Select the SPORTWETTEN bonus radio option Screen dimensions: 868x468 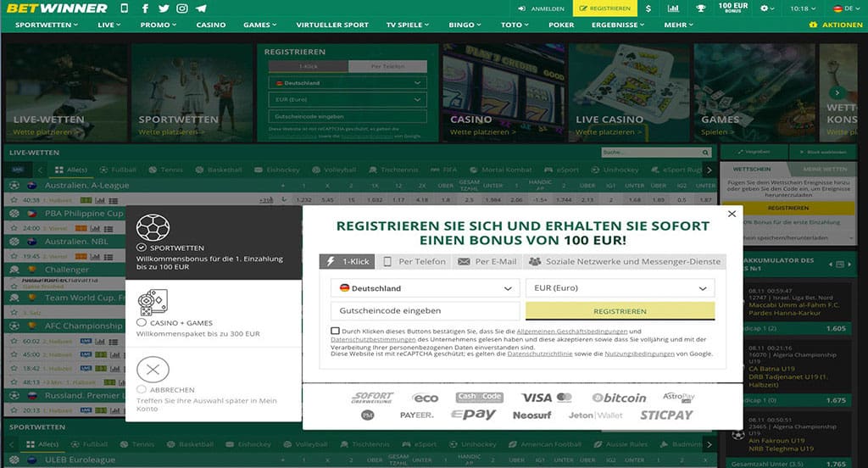(142, 248)
